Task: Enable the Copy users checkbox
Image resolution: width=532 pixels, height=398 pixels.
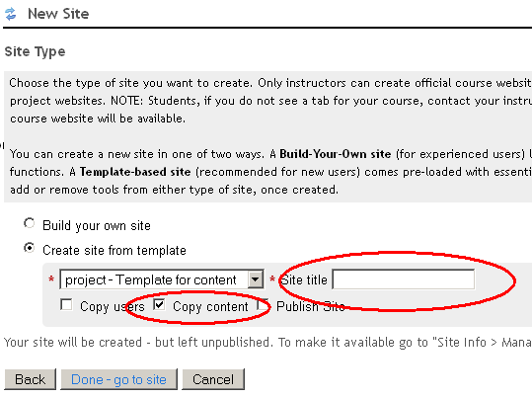Action: coord(66,304)
